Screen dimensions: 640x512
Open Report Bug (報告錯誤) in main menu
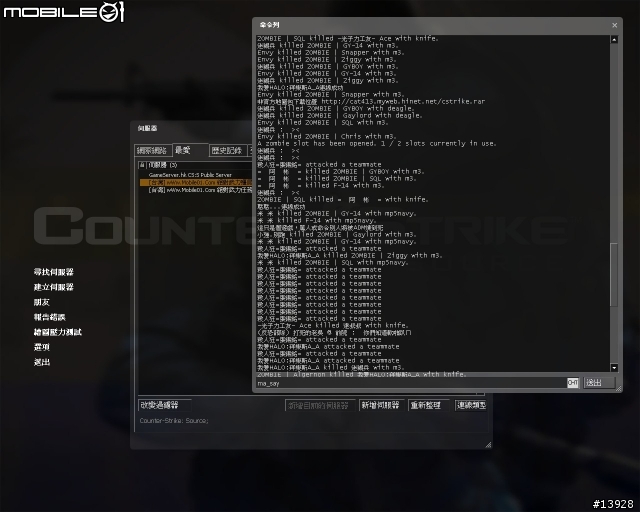tap(49, 317)
